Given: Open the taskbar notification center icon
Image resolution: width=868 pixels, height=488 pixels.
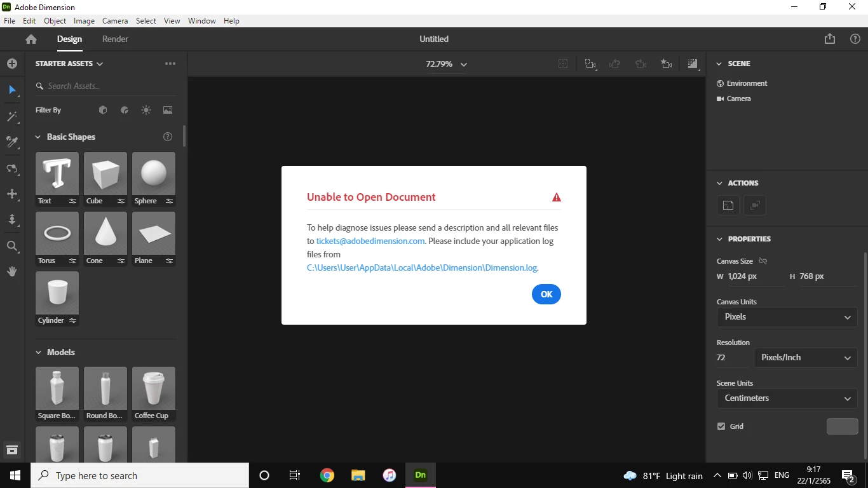Looking at the screenshot, I should tap(848, 475).
